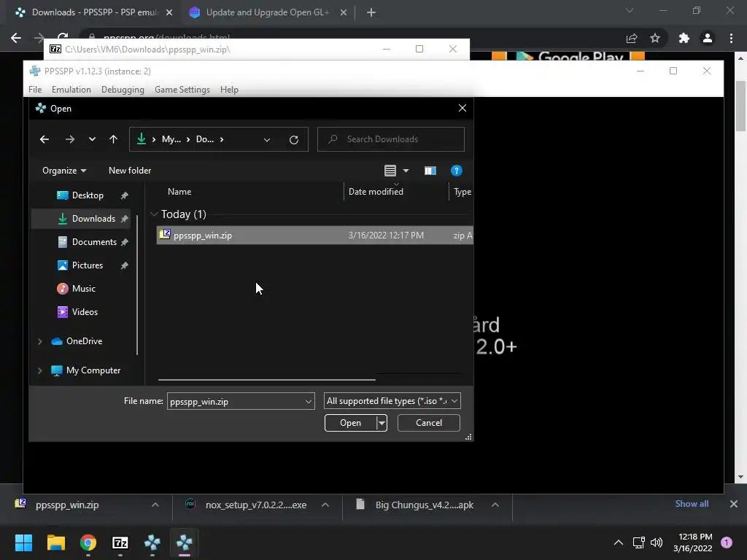
Task: Open dialog help icon
Action: pos(457,171)
